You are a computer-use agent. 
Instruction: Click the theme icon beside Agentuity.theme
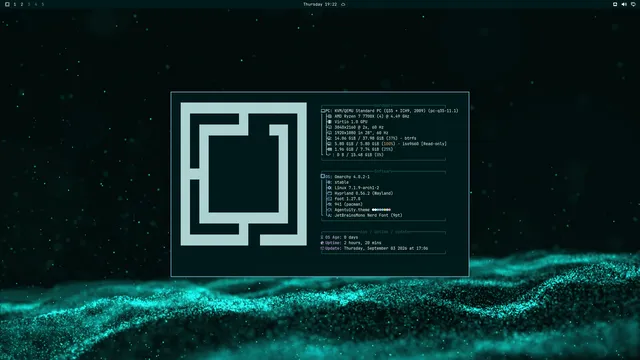click(x=329, y=210)
